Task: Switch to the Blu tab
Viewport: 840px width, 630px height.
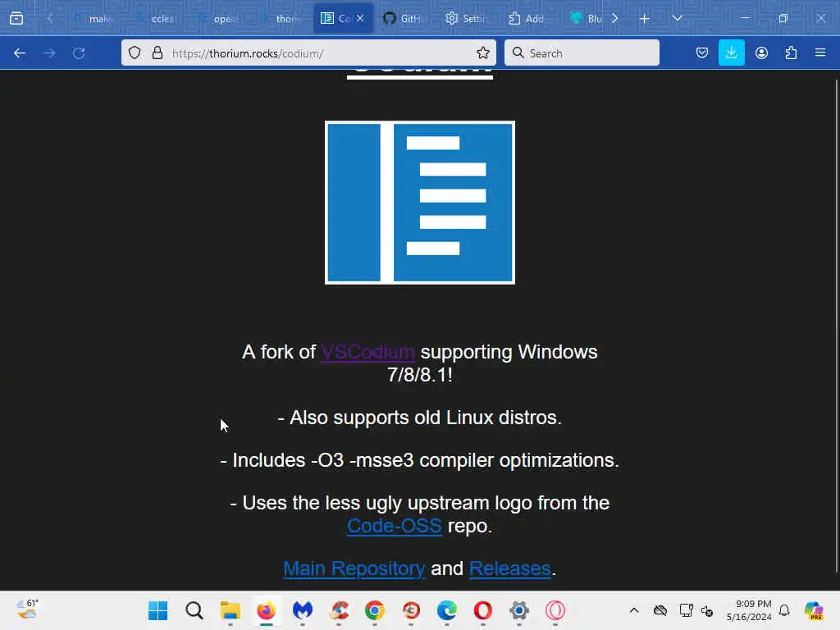Action: pos(586,18)
